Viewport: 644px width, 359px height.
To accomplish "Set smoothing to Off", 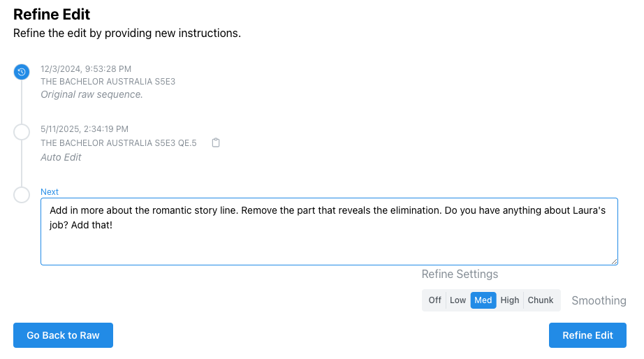I will click(x=434, y=300).
